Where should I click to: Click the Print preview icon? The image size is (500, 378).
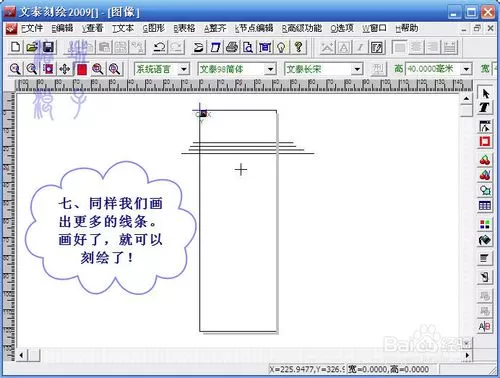click(248, 47)
